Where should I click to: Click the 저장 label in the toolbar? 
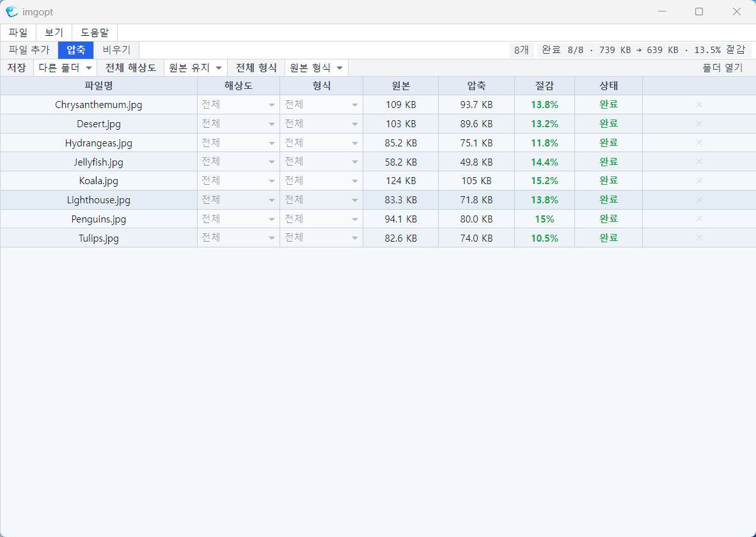click(17, 68)
